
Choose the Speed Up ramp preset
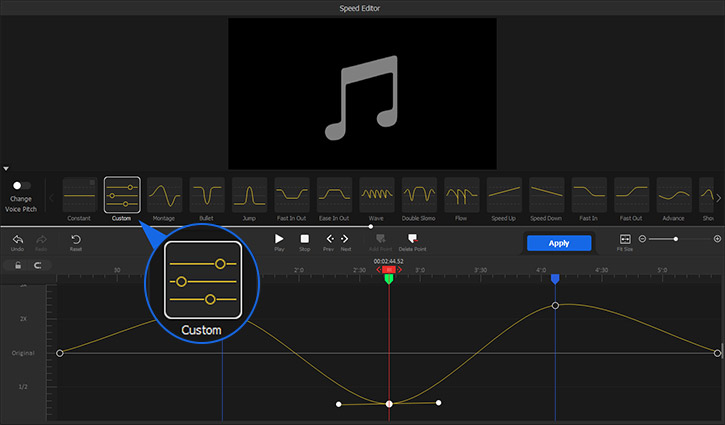(504, 195)
